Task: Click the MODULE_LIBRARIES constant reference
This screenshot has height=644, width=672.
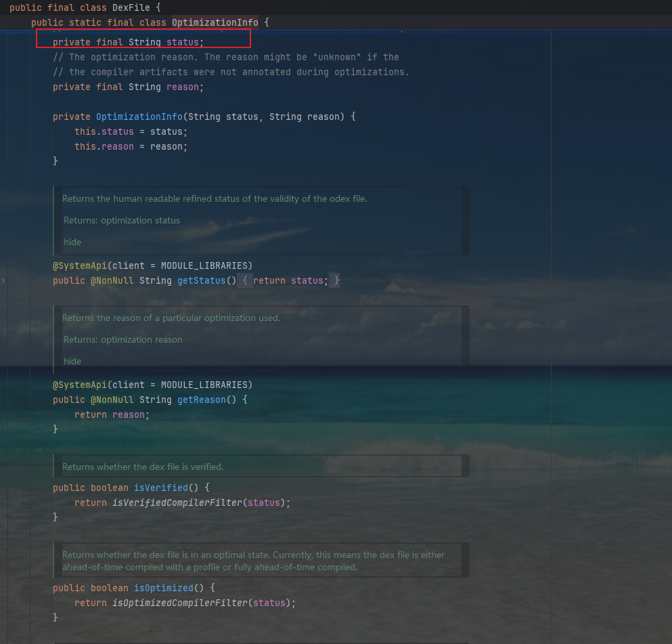Action: [x=203, y=265]
